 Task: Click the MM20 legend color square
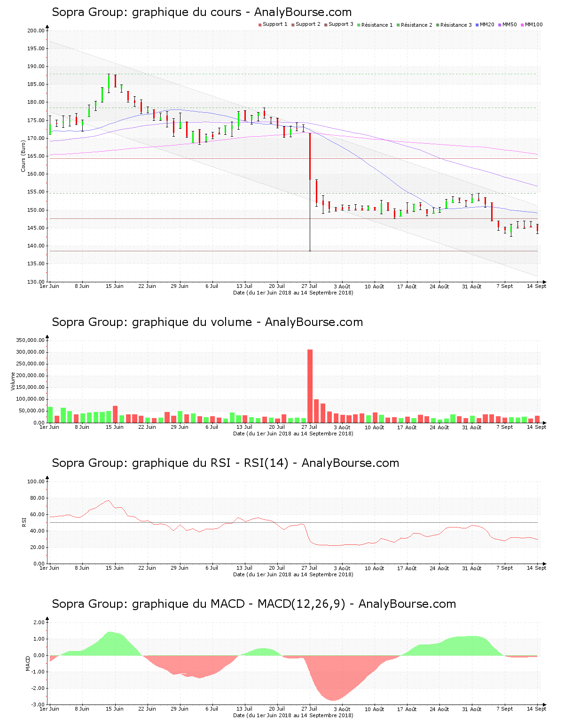(477, 25)
